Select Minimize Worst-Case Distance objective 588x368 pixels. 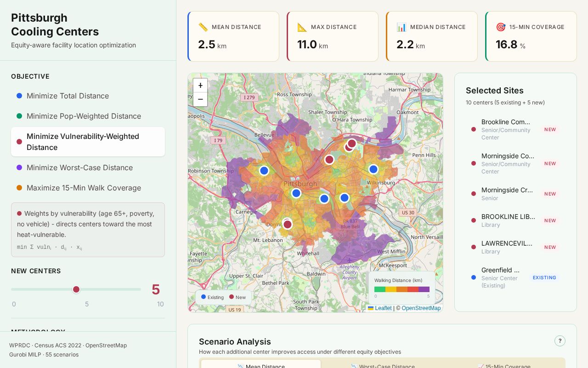click(88, 167)
